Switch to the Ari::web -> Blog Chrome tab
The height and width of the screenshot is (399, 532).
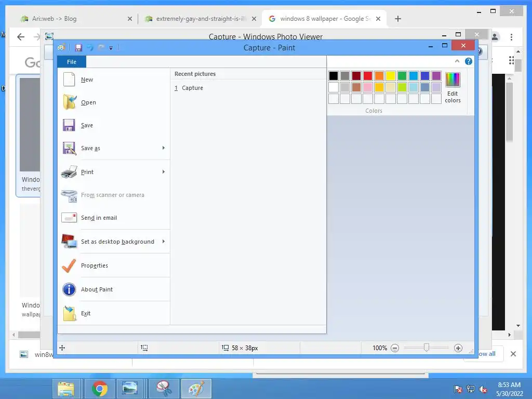tap(77, 19)
